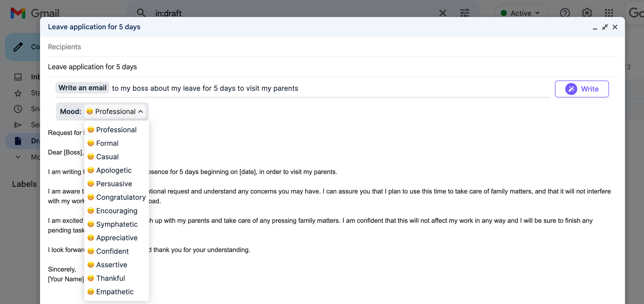Click the Write button with magic wand

(582, 89)
